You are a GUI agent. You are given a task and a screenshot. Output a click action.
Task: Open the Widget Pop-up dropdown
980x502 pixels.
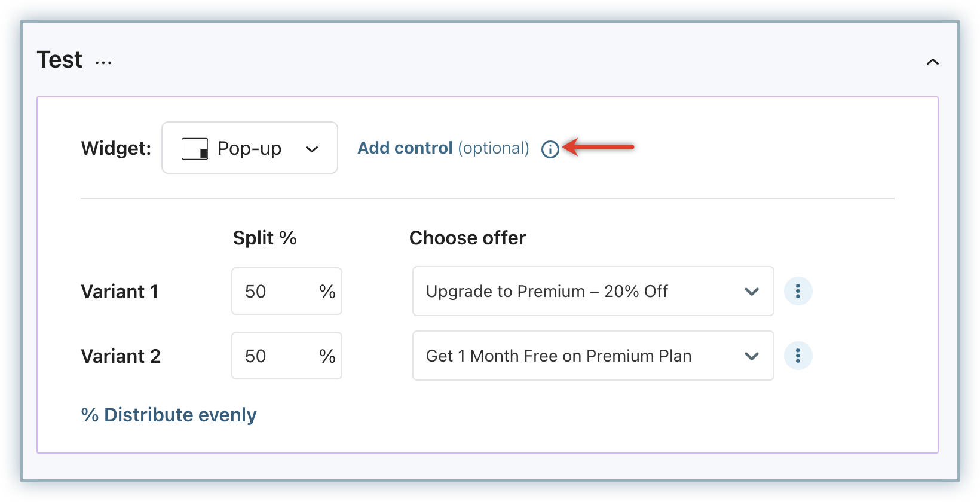click(250, 148)
